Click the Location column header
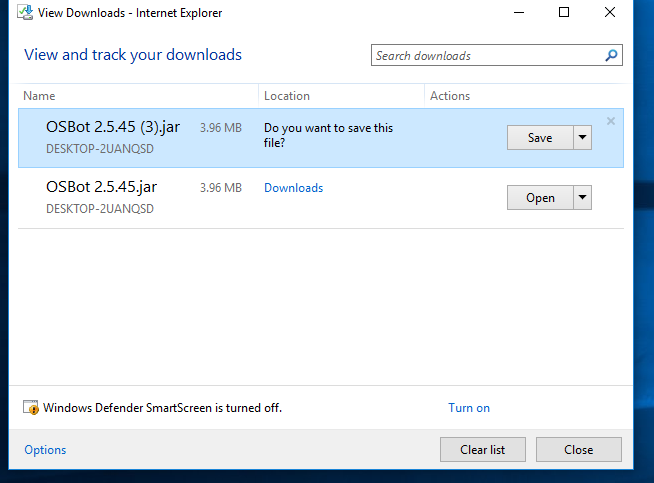The height and width of the screenshot is (483, 654). point(287,96)
